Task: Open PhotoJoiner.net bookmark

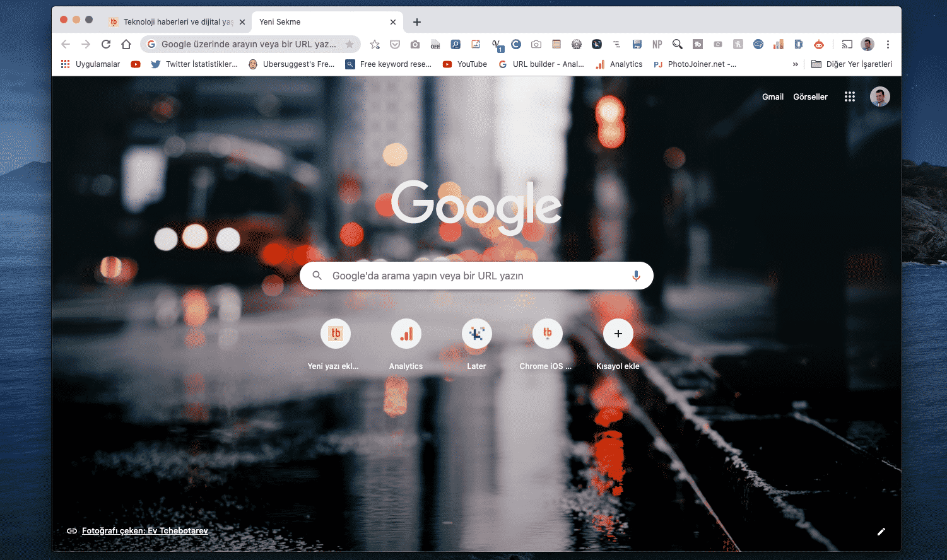Action: [x=695, y=64]
